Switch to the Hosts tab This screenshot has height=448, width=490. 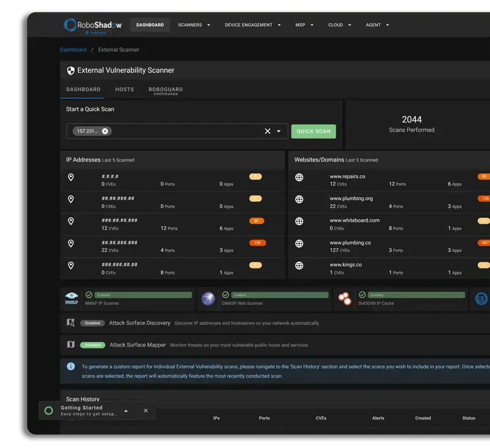coord(124,90)
